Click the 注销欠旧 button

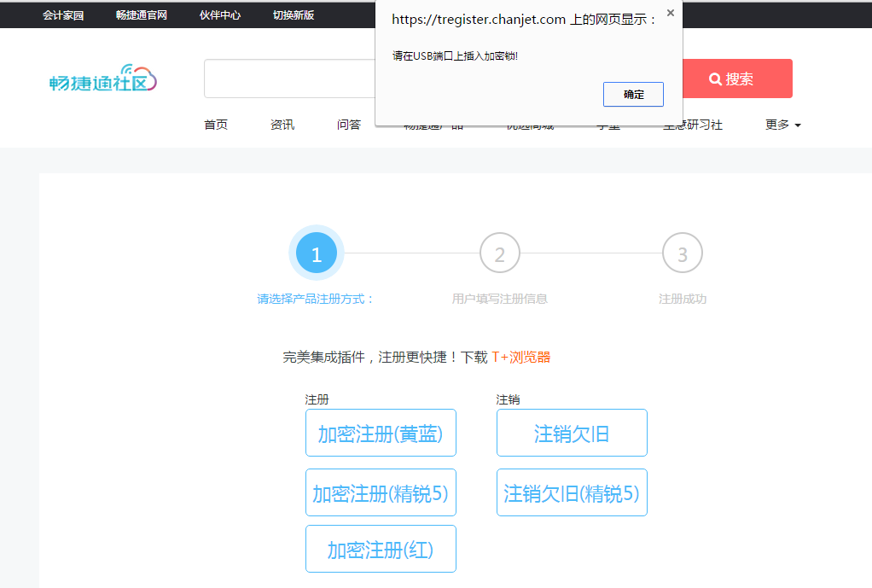(x=572, y=433)
